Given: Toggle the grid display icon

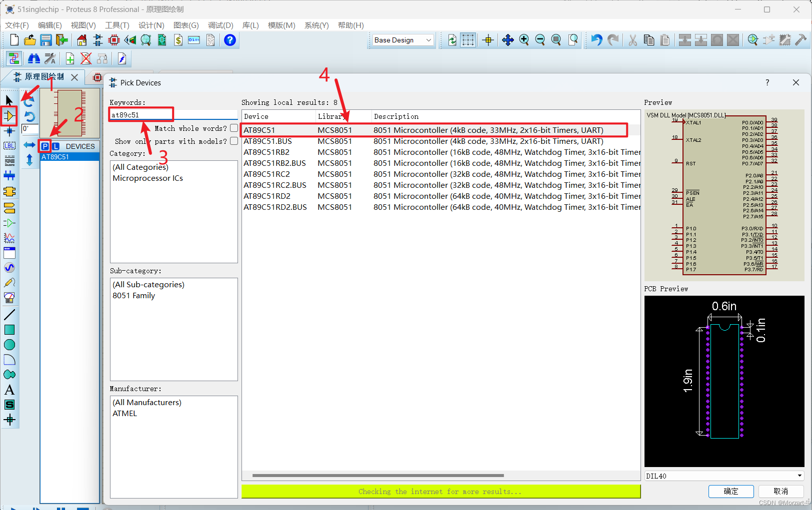Looking at the screenshot, I should coord(468,40).
